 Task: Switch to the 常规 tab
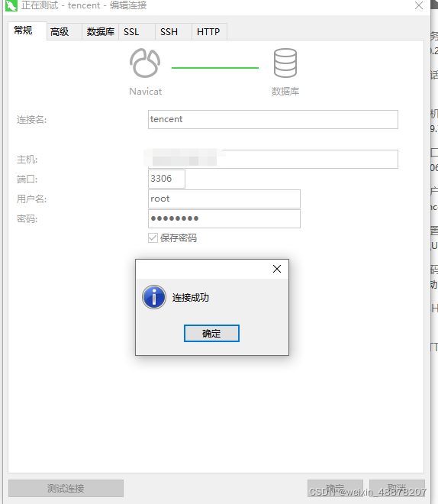tap(27, 31)
